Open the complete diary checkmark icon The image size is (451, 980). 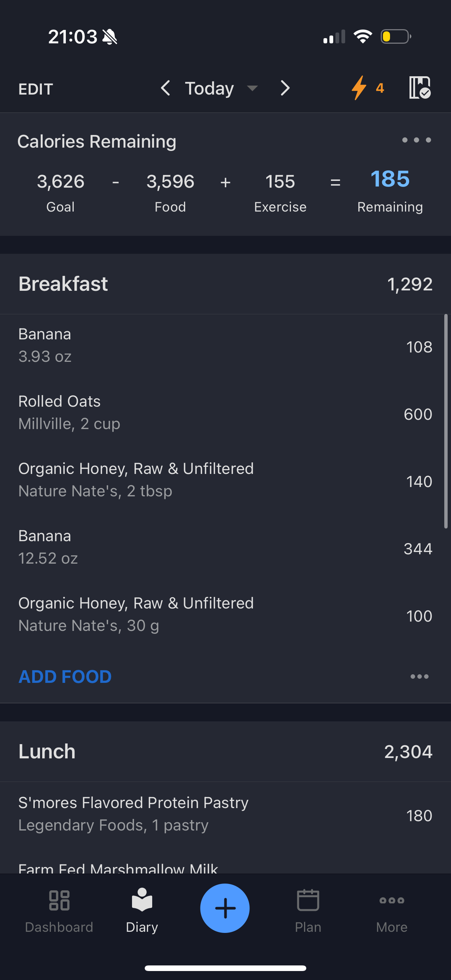[x=420, y=88]
